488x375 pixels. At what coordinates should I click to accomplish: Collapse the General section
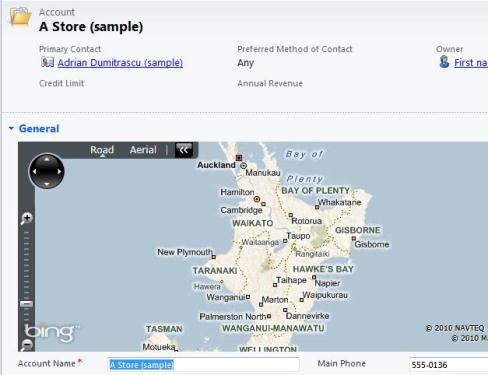pos(12,128)
